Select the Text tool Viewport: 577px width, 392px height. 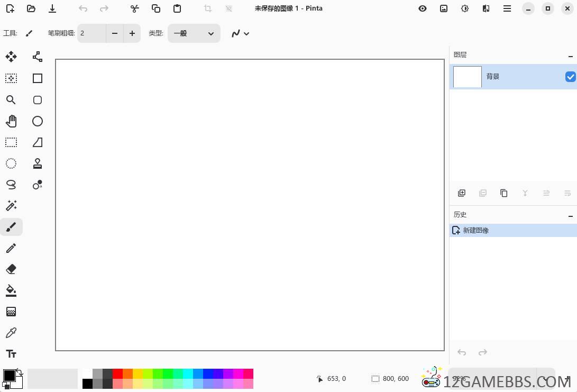pos(11,354)
